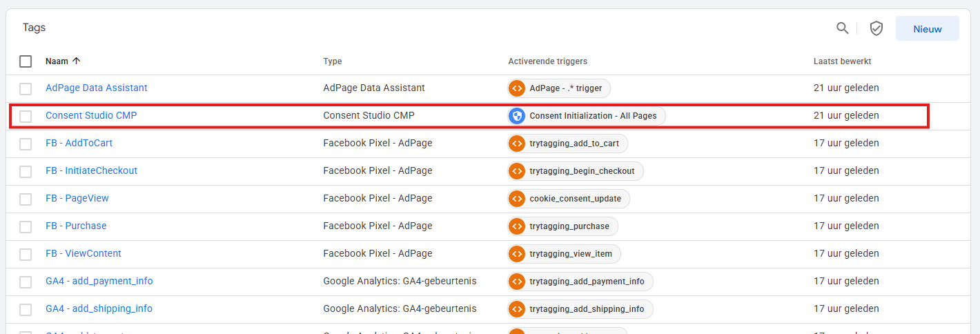The width and height of the screenshot is (980, 334).
Task: Check the AdPage Data Assistant checkbox
Action: click(x=26, y=88)
